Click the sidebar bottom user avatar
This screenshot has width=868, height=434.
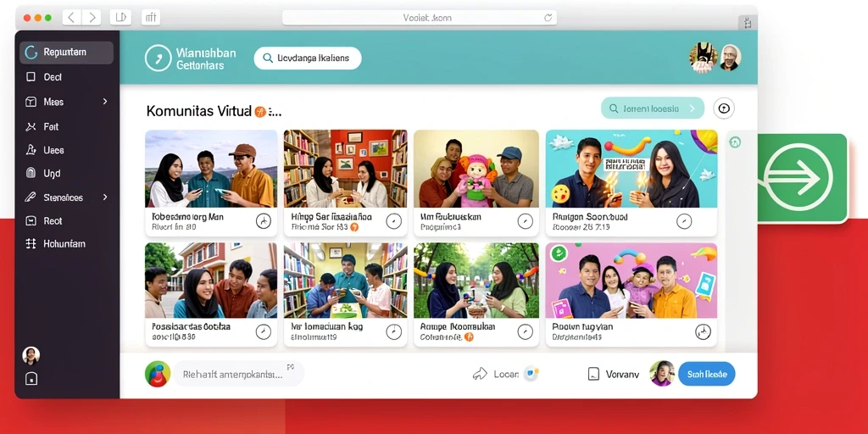click(31, 355)
